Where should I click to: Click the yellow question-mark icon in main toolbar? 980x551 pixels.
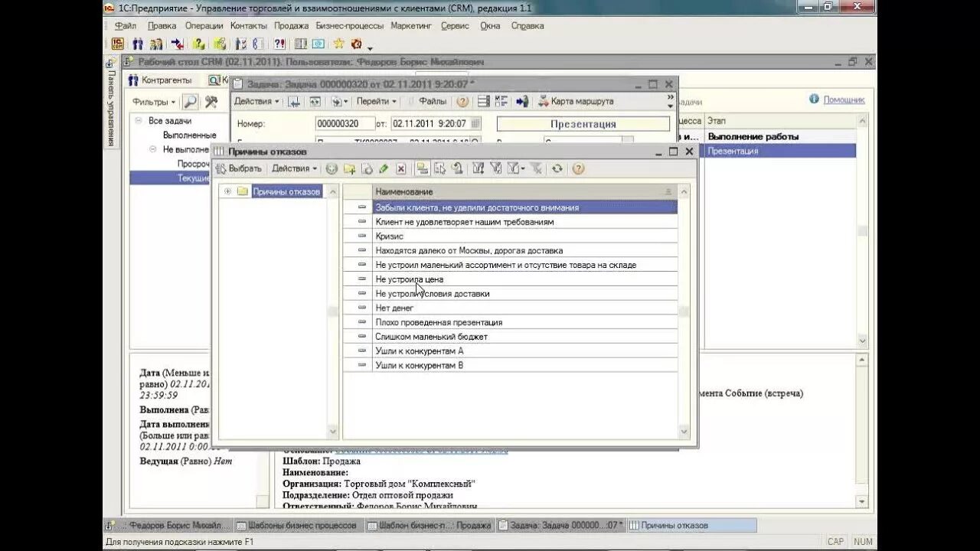pyautogui.click(x=198, y=44)
